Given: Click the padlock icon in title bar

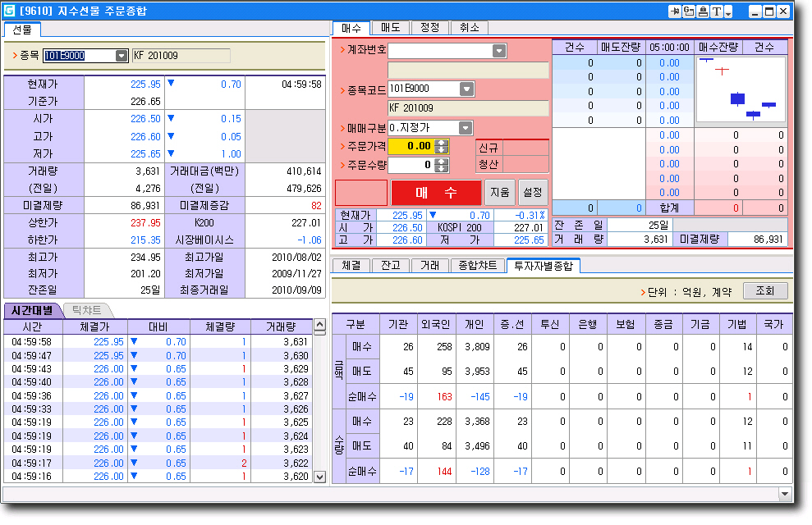Looking at the screenshot, I should [703, 11].
